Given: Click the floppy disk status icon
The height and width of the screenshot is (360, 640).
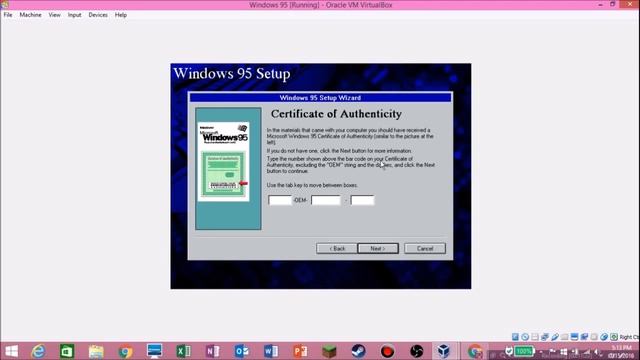Looking at the screenshot, I should tap(535, 337).
